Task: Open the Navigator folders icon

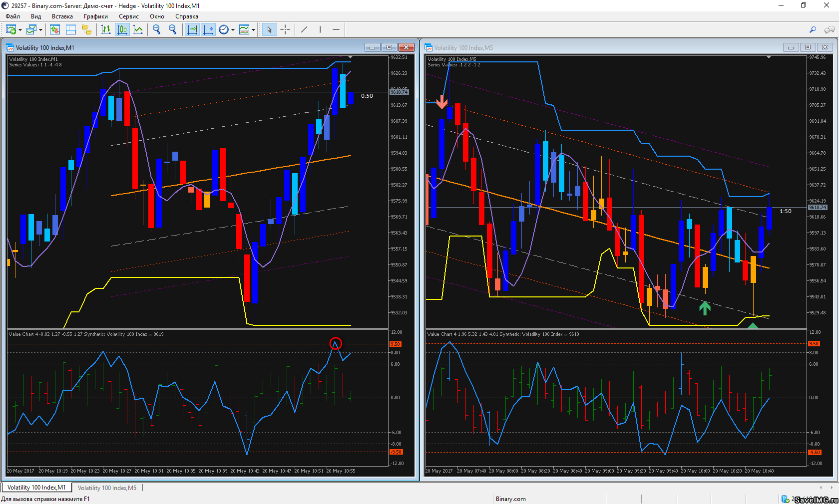Action: 87,30
